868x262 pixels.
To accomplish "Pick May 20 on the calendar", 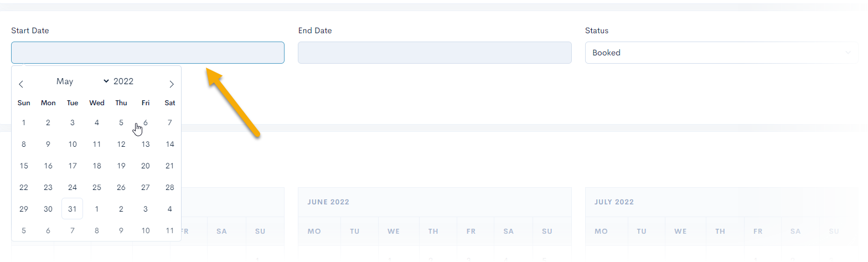I will 146,166.
